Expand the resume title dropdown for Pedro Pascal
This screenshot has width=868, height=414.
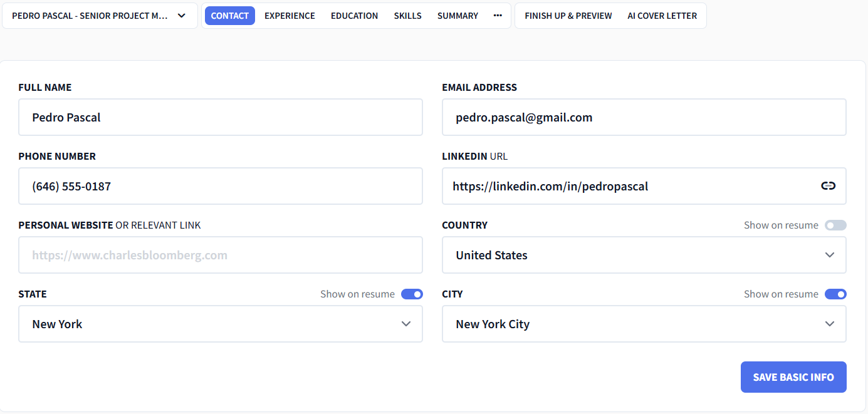(181, 15)
